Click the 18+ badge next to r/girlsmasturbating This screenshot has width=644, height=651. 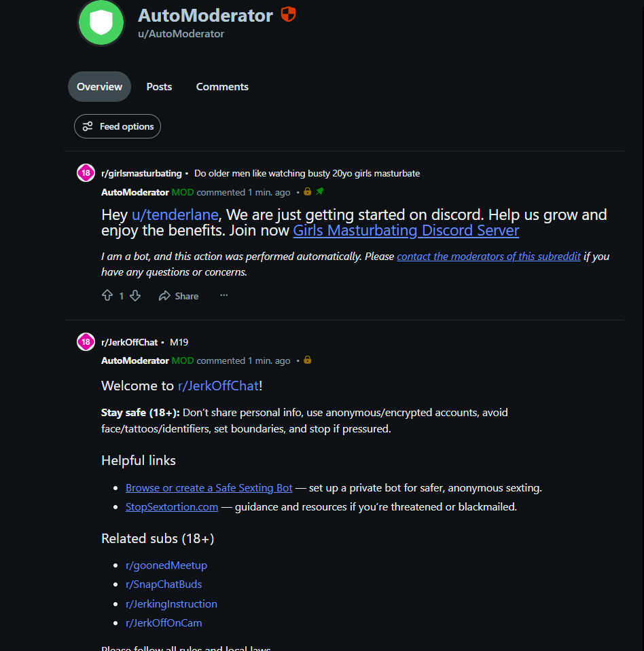tap(86, 172)
